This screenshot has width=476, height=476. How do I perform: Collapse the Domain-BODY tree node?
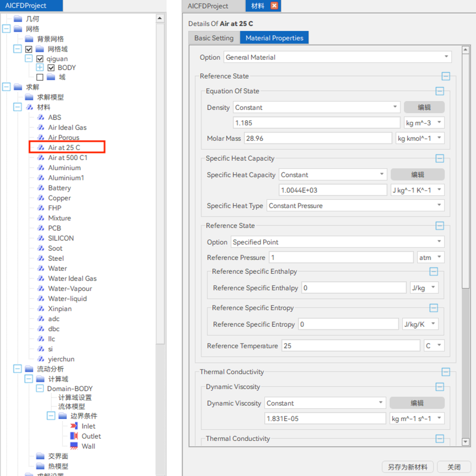point(40,389)
